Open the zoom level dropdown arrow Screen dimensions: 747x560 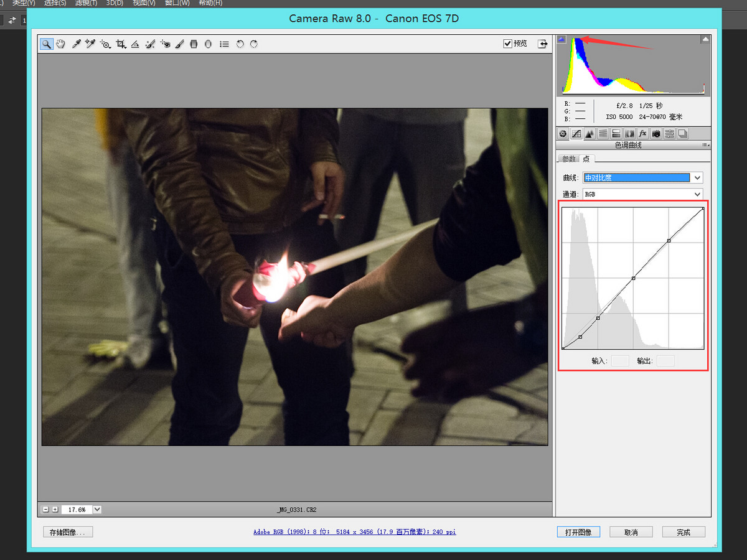point(97,509)
